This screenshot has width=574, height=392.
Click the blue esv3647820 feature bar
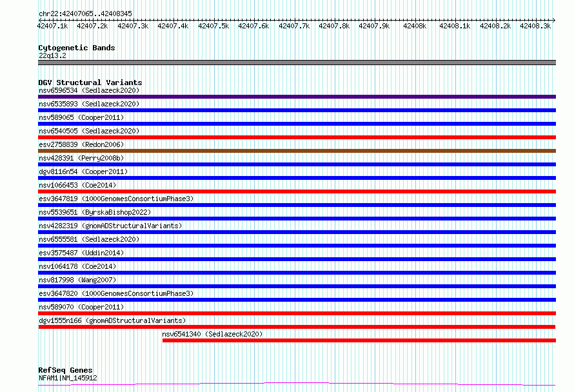point(297,300)
